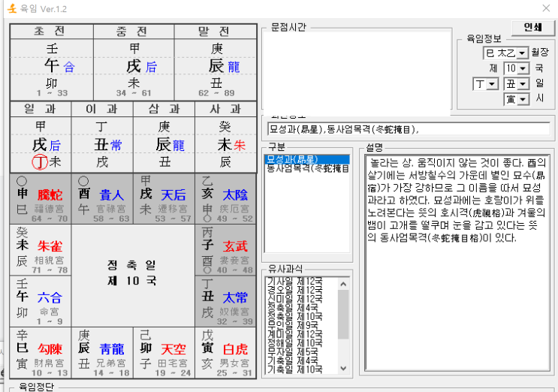Screen dimensions: 558x392
Task: Close the 육임 Ver.1.2 window
Action: [x=546, y=8]
